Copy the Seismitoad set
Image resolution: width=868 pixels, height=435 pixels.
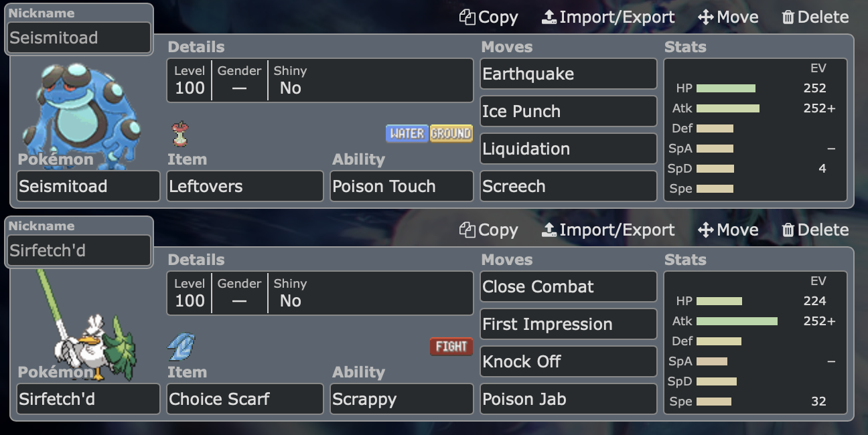(x=488, y=17)
